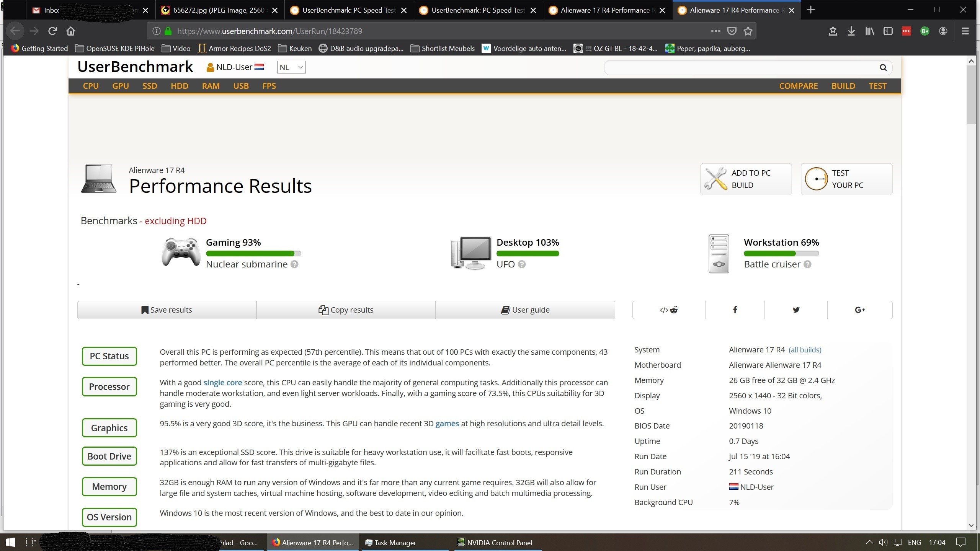Open help icon beside UFO rating
This screenshot has height=551, width=980.
click(x=521, y=264)
